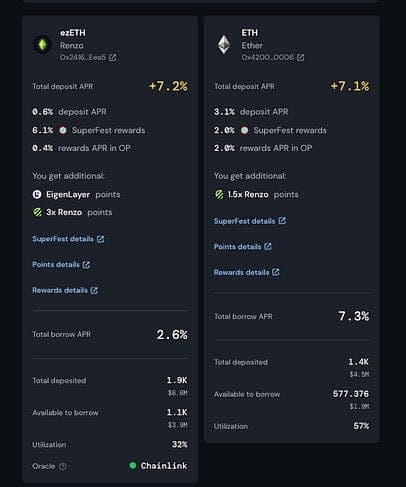
Task: Click the Chainlink oracle label
Action: pos(164,466)
